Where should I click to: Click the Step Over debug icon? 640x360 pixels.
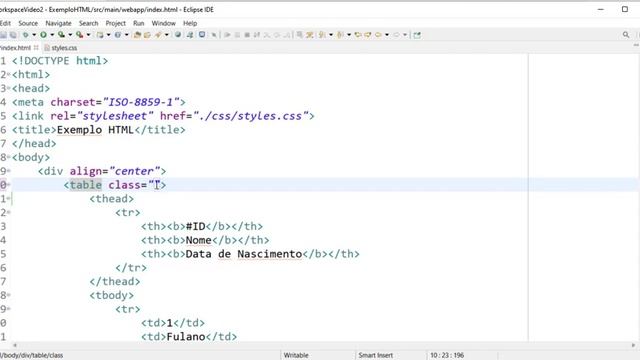point(277,35)
